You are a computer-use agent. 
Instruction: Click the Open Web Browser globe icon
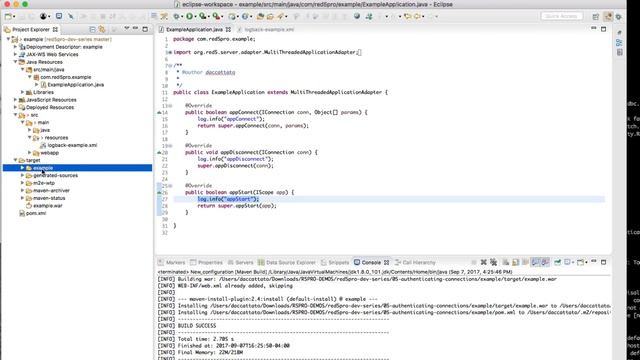[357, 16]
